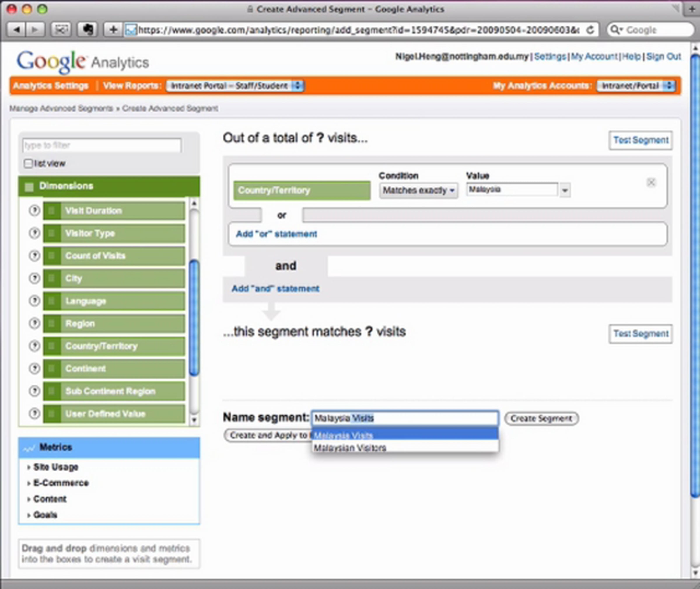Viewport: 700px width, 589px height.
Task: Open the Value field dropdown arrow
Action: 565,190
